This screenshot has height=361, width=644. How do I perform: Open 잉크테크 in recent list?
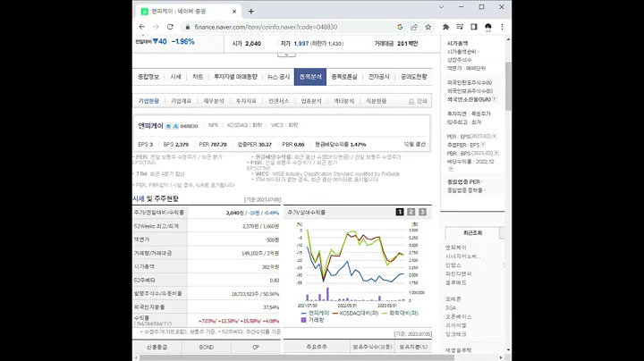(456, 334)
